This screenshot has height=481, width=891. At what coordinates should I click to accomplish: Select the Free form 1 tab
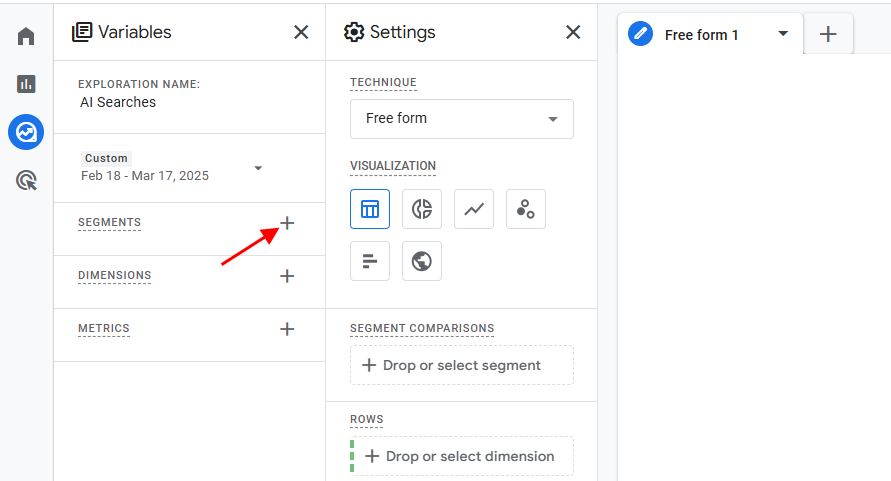[701, 35]
